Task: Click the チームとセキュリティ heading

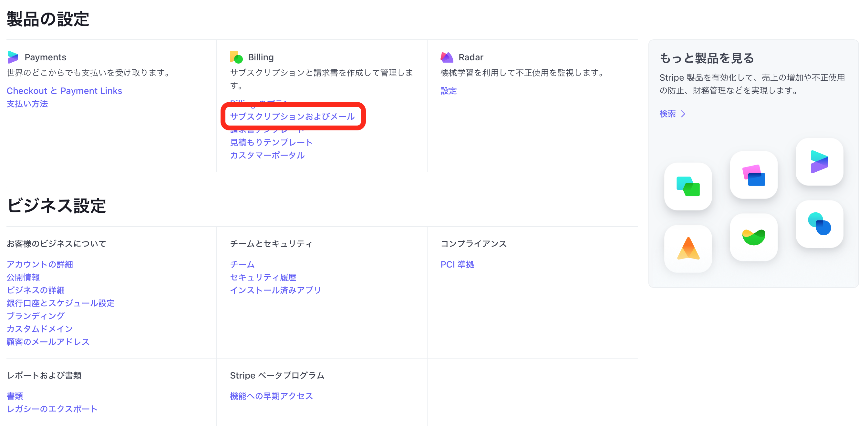Action: click(271, 243)
